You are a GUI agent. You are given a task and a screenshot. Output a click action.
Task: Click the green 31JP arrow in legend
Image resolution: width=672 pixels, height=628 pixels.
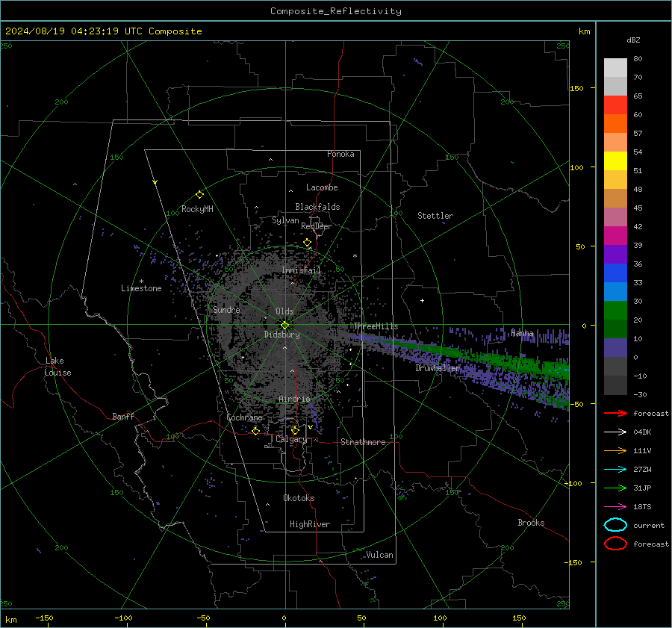(615, 488)
